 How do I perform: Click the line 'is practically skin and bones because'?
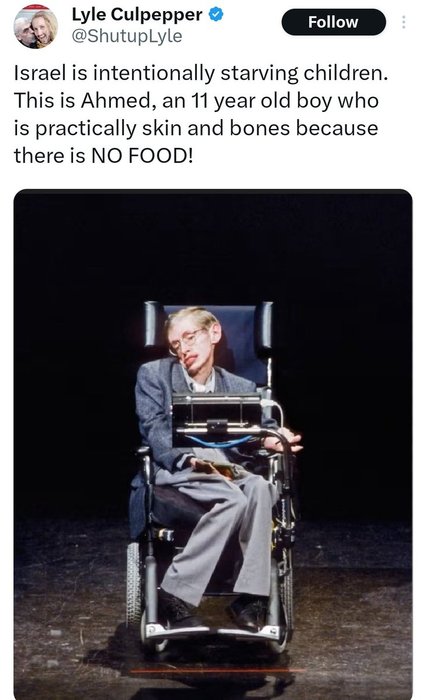pos(196,128)
